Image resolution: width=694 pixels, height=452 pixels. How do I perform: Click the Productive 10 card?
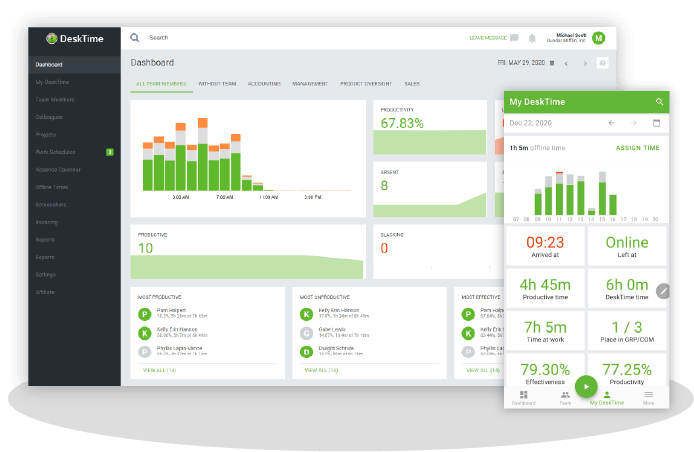pos(248,252)
